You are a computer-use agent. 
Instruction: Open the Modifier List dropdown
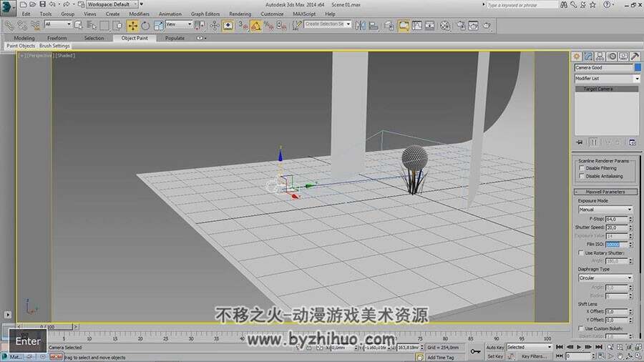point(607,79)
